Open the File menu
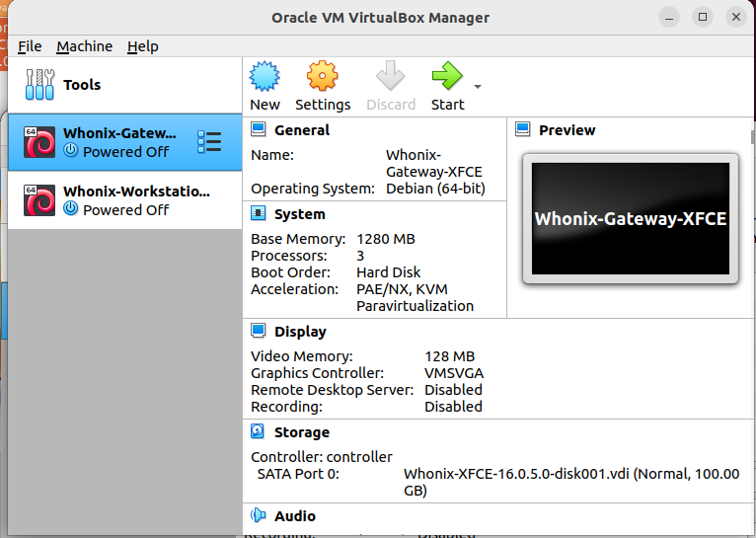Image resolution: width=756 pixels, height=538 pixels. tap(30, 46)
